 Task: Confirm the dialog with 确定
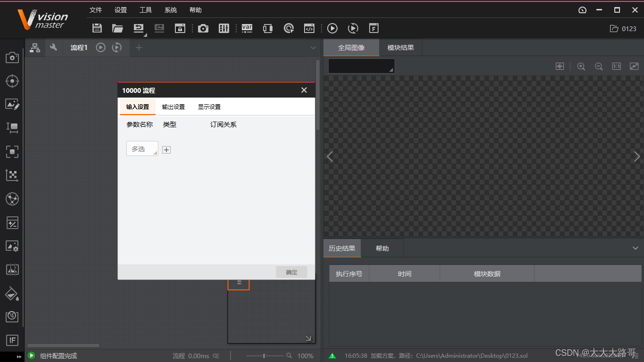point(292,272)
